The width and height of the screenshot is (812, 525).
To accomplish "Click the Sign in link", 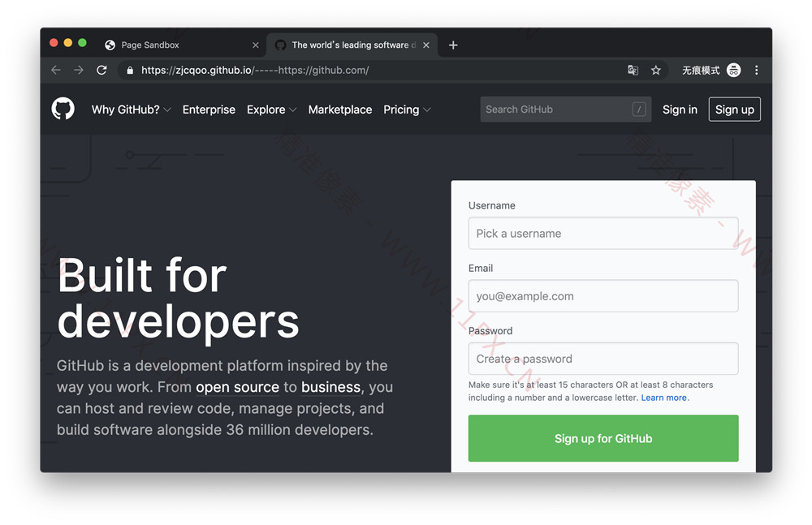I will click(x=680, y=110).
